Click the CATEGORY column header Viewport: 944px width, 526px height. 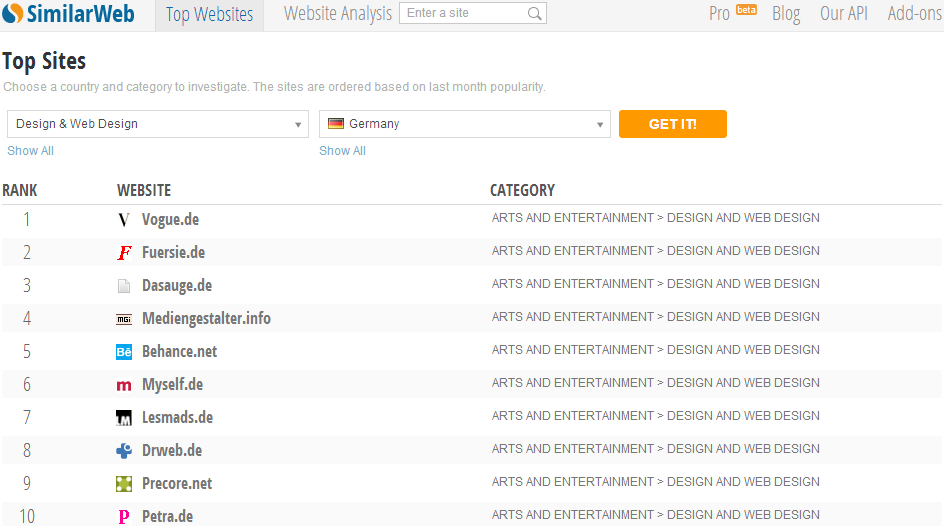(522, 191)
